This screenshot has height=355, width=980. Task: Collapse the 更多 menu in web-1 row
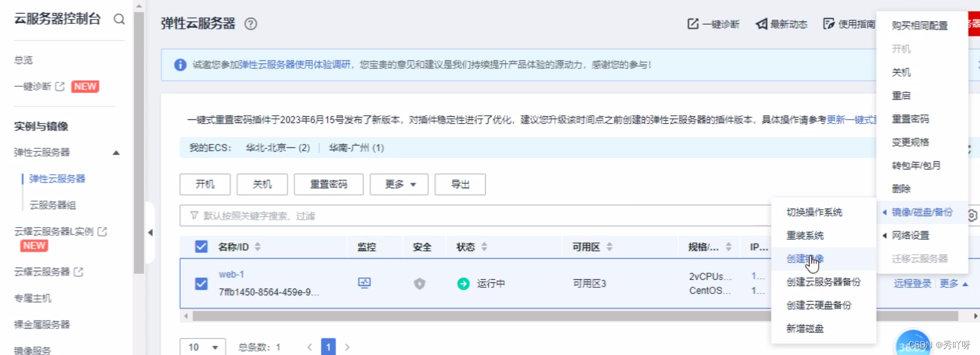point(954,284)
